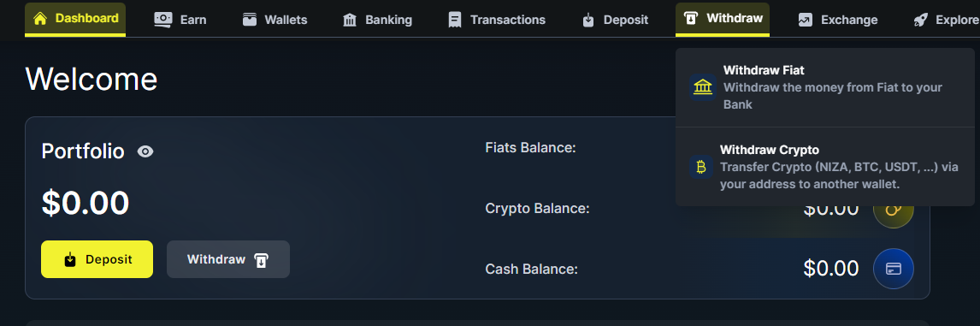Toggle portfolio visibility eye icon
This screenshot has width=980, height=326.
145,151
